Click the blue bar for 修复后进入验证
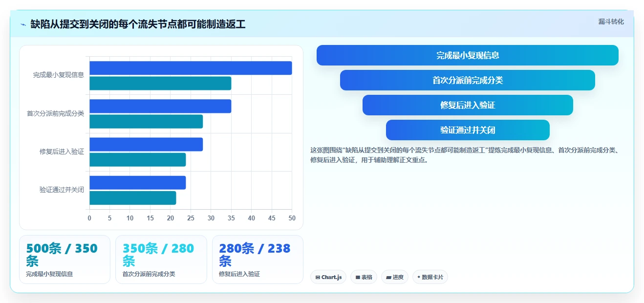The width and height of the screenshot is (644, 303). [146, 145]
